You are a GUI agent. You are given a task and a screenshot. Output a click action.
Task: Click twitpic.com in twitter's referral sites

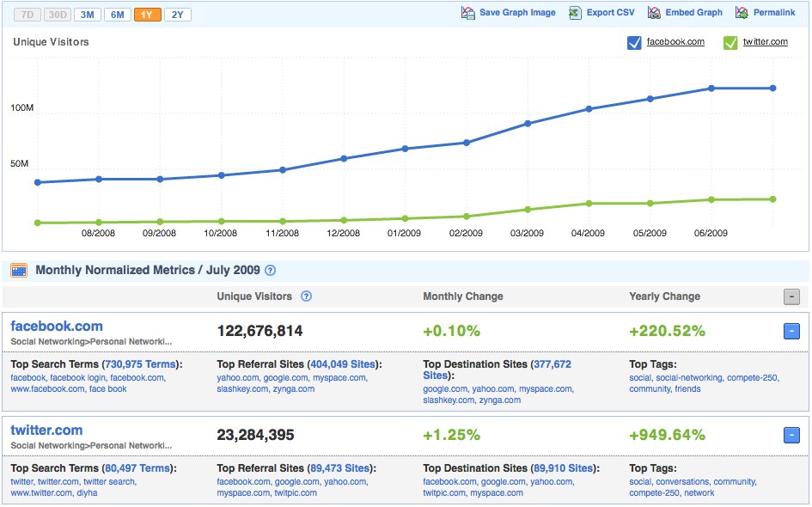[296, 493]
